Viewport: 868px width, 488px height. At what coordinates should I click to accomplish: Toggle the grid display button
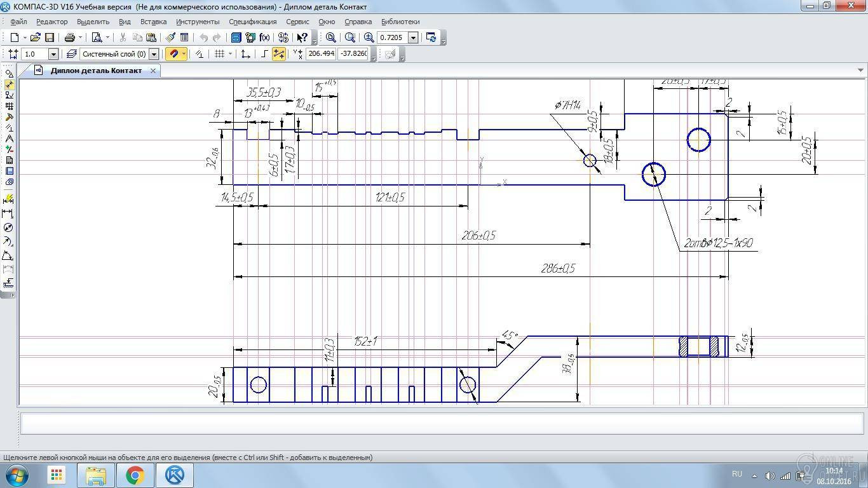pos(219,54)
